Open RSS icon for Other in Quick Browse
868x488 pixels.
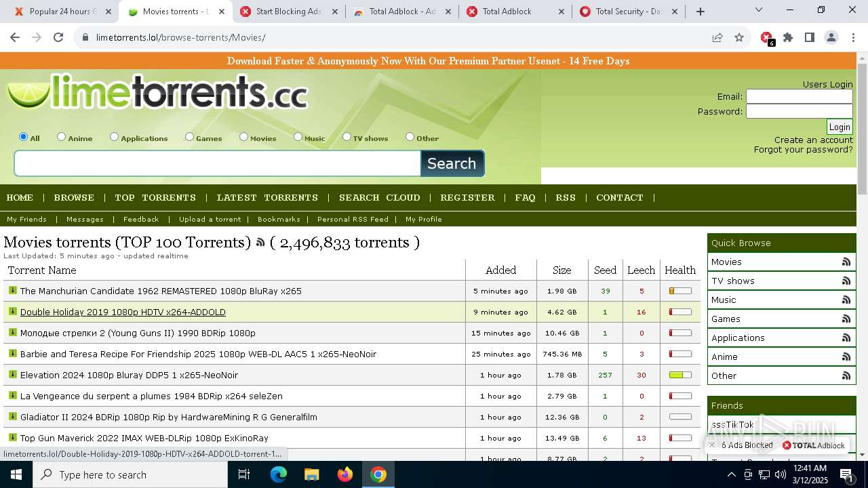846,375
